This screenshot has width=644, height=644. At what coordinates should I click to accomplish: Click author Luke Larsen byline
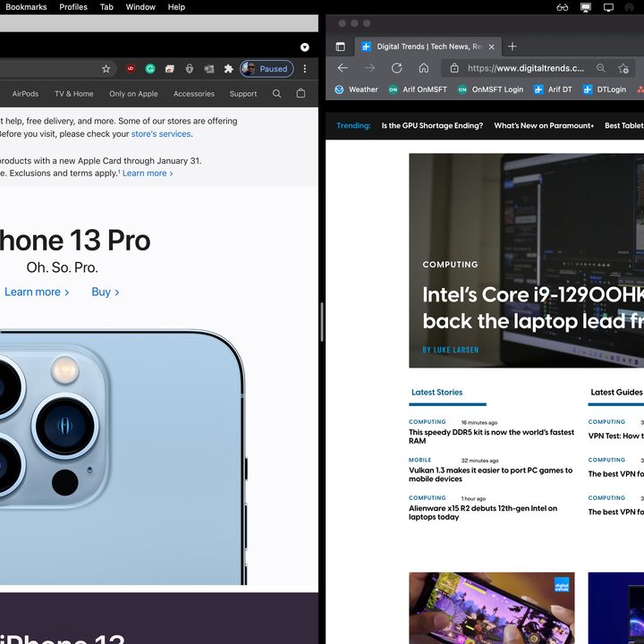pos(451,350)
